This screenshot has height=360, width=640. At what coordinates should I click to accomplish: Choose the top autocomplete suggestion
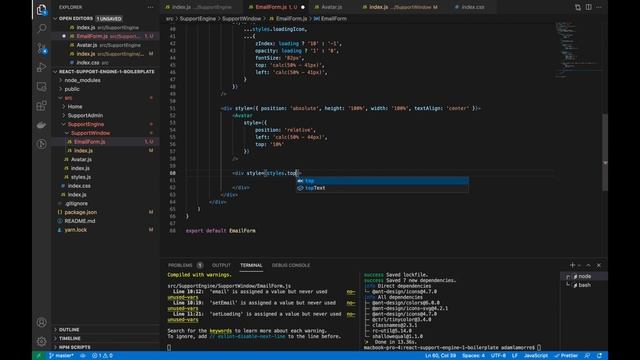pos(382,181)
